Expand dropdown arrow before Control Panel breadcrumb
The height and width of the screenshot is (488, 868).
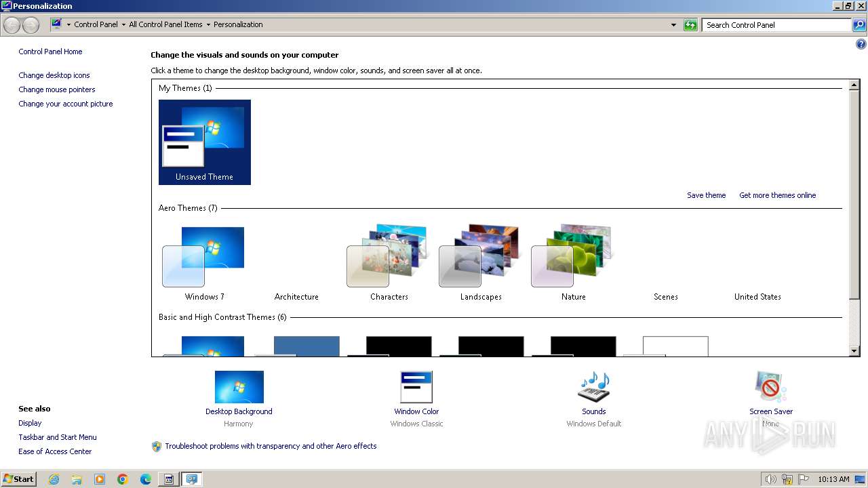point(68,24)
